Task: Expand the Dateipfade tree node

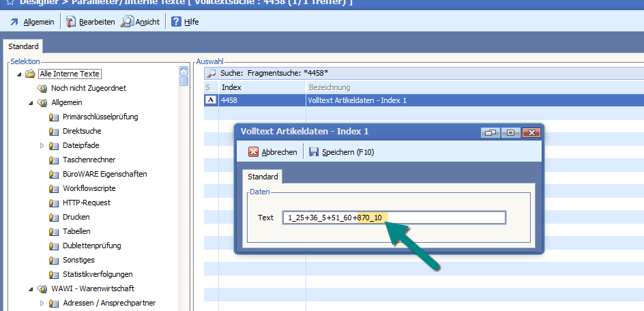Action: pyautogui.click(x=42, y=145)
